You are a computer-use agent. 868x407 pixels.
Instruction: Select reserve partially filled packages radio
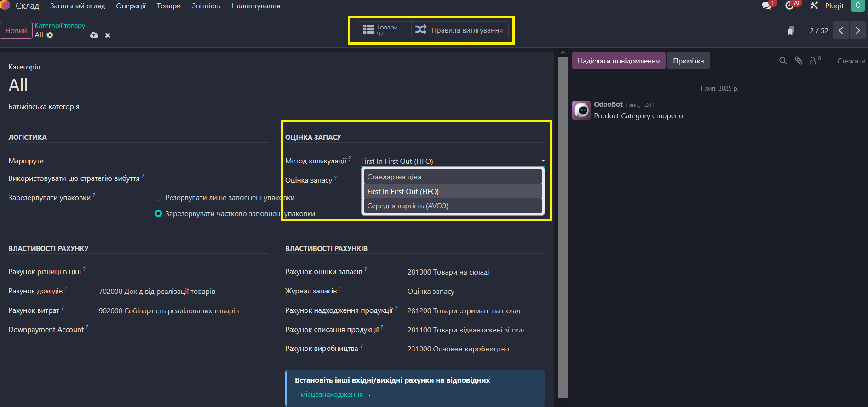click(158, 213)
